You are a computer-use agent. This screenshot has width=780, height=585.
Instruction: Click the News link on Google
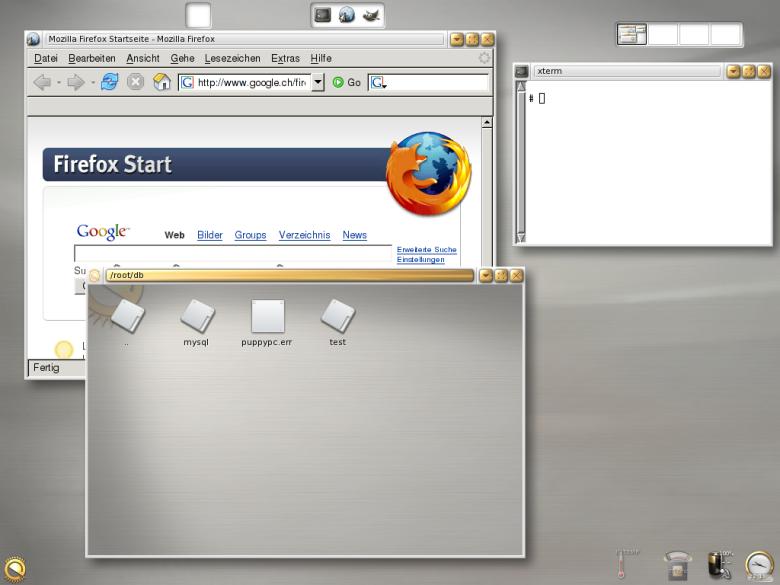pyautogui.click(x=355, y=235)
